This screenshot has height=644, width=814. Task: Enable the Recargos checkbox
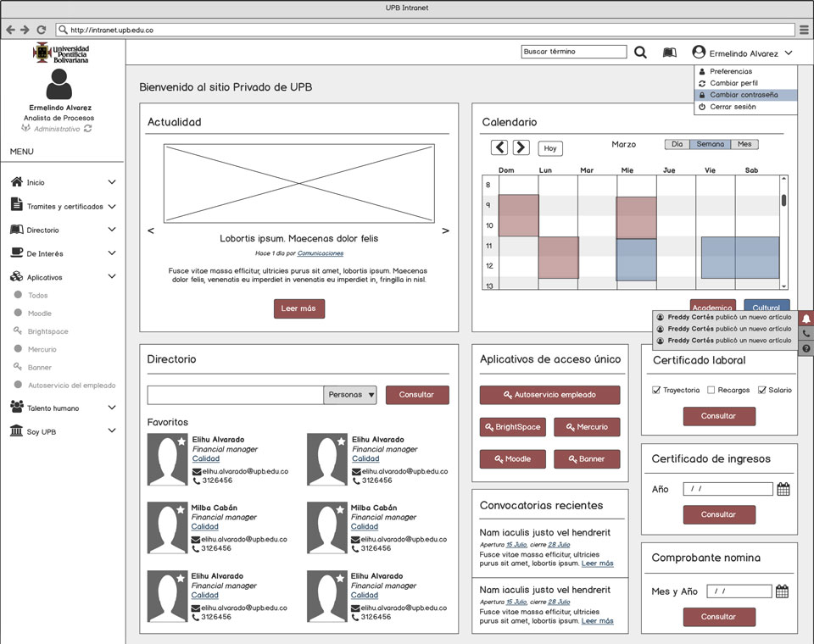pyautogui.click(x=711, y=390)
